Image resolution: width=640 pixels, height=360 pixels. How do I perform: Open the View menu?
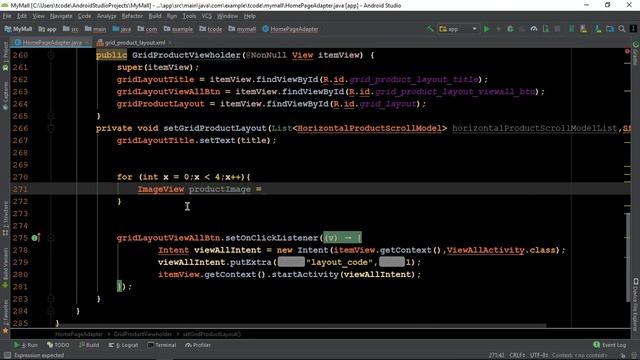[38, 16]
